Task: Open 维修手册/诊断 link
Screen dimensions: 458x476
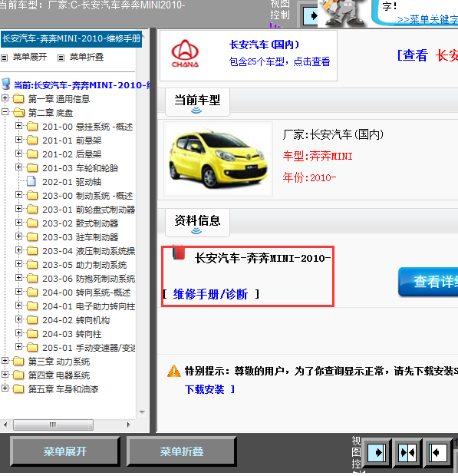Action: pyautogui.click(x=210, y=294)
